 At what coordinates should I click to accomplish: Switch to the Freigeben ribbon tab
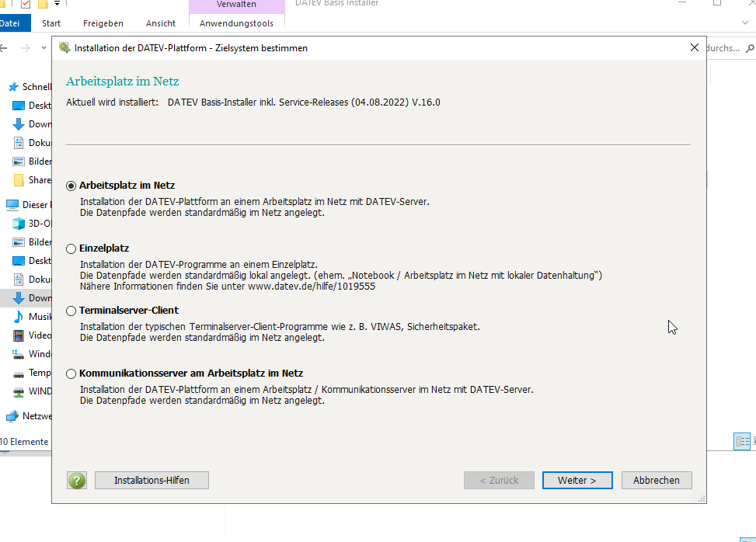pos(103,23)
